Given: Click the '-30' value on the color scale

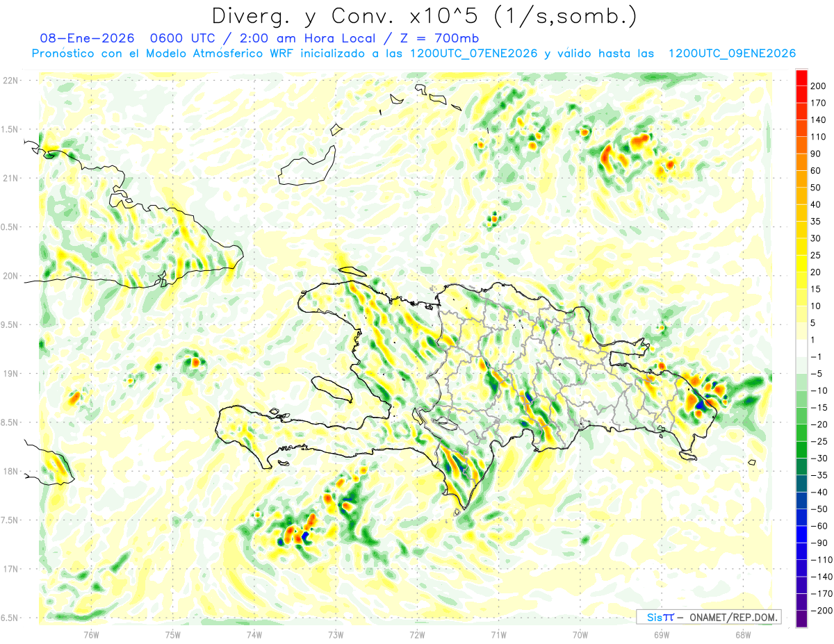Looking at the screenshot, I should 819,459.
